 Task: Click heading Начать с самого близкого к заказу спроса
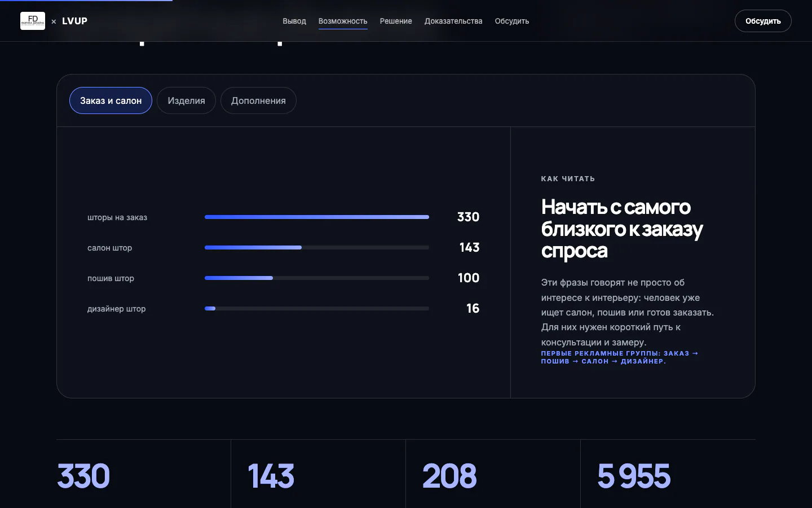622,229
